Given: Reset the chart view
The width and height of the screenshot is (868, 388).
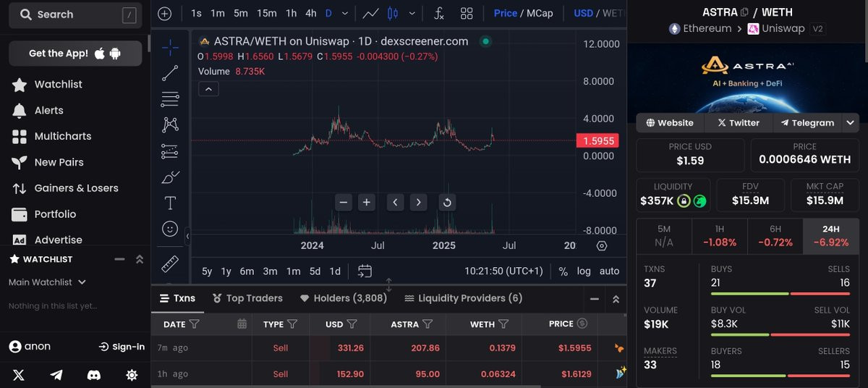Looking at the screenshot, I should [447, 203].
